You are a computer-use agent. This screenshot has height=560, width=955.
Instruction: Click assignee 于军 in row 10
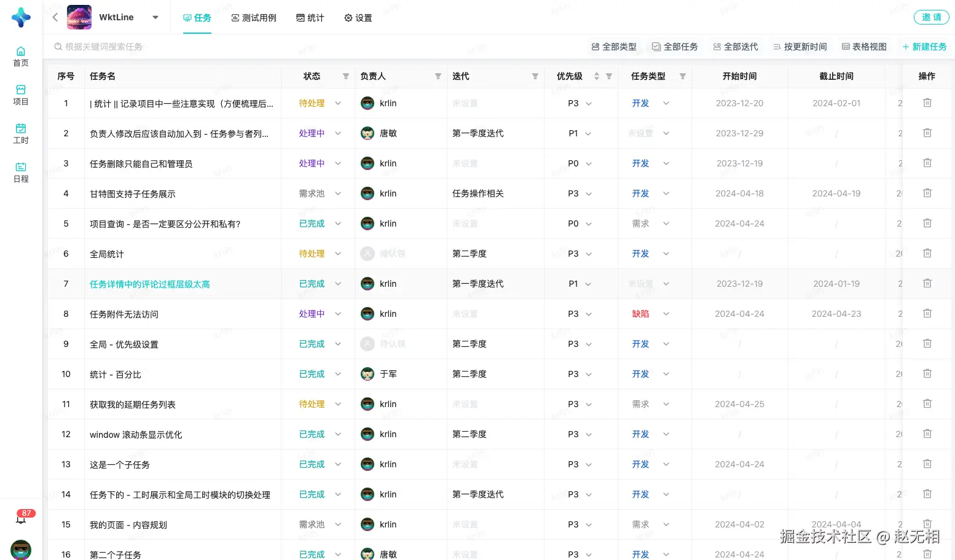pos(379,374)
